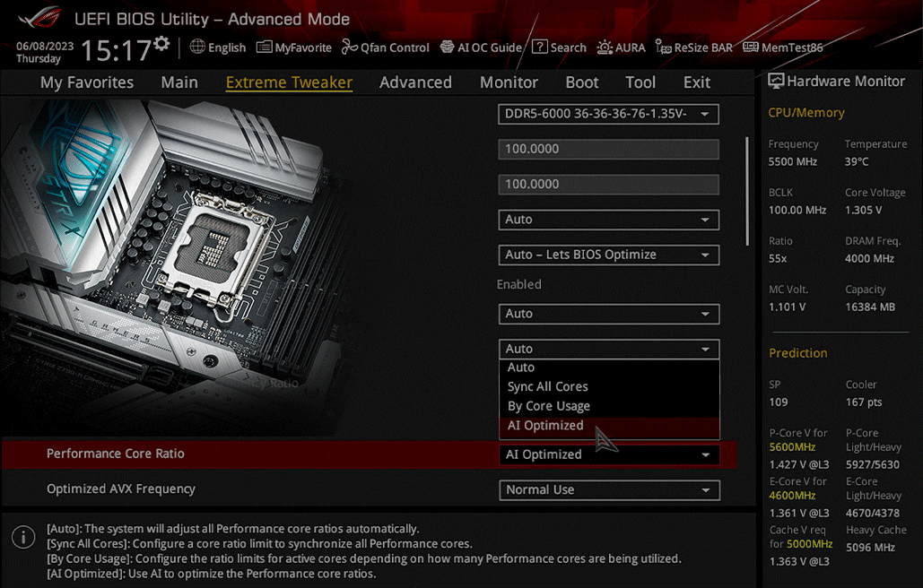
Task: Select the Exit tab
Action: (697, 82)
